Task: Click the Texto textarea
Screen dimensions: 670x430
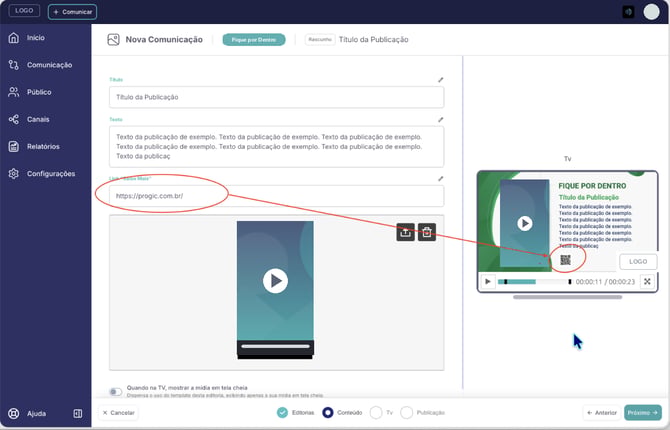Action: (276, 147)
